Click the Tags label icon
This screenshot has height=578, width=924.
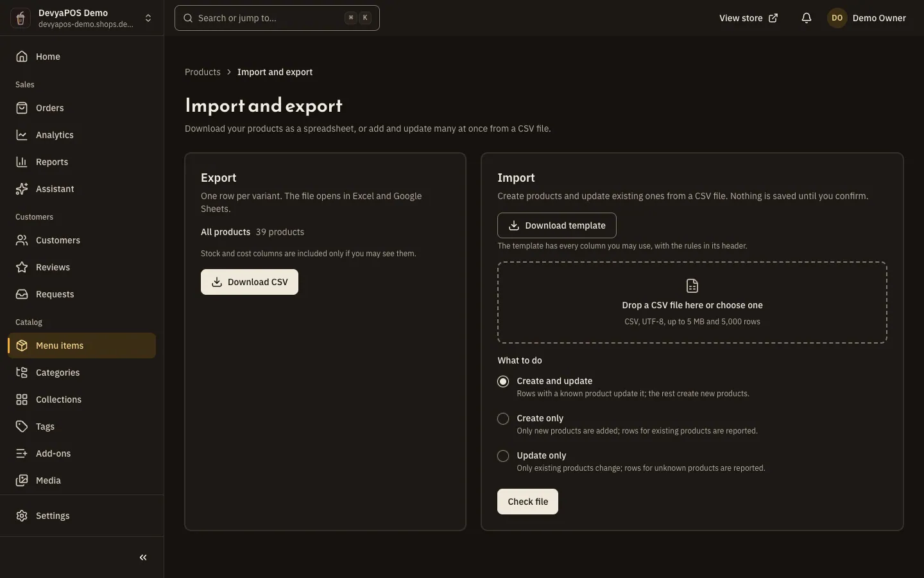coord(22,426)
